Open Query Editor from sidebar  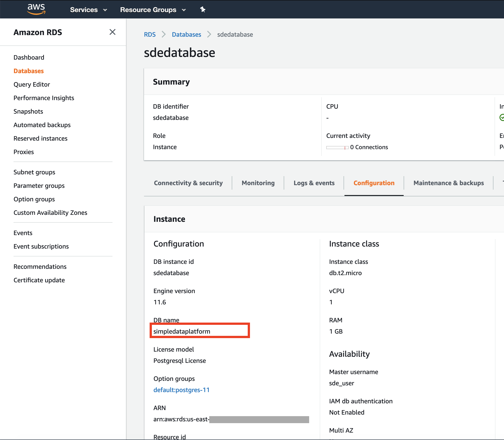click(32, 84)
